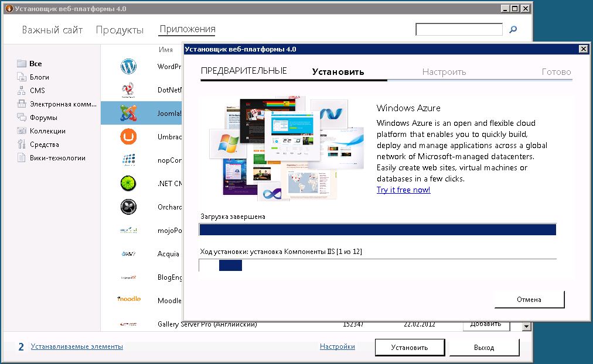This screenshot has width=593, height=364.
Task: Click the Umbraco orange icon
Action: (128, 137)
